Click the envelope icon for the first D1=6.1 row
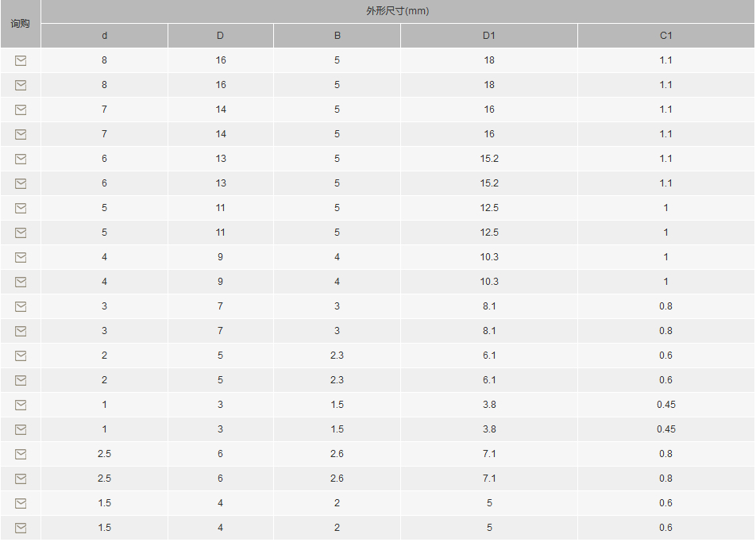 pyautogui.click(x=21, y=356)
